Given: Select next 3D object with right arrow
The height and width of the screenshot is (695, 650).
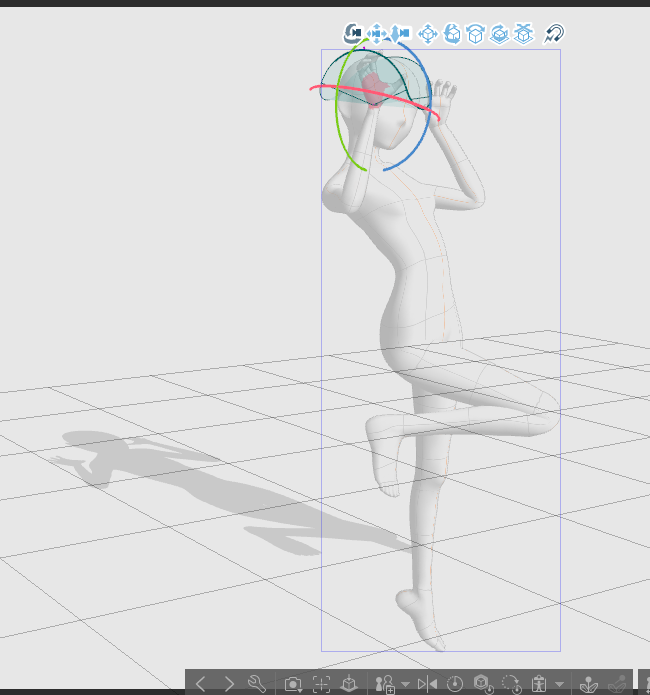Looking at the screenshot, I should tap(229, 683).
